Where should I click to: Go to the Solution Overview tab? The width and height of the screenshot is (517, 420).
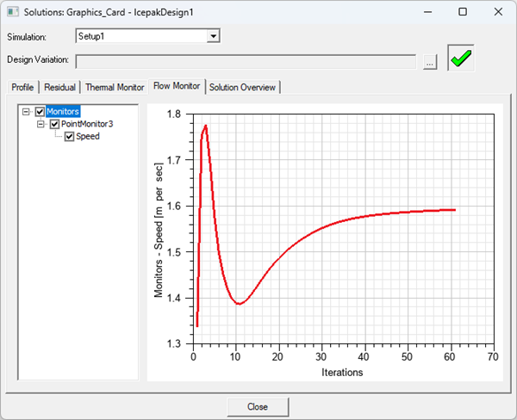(243, 87)
